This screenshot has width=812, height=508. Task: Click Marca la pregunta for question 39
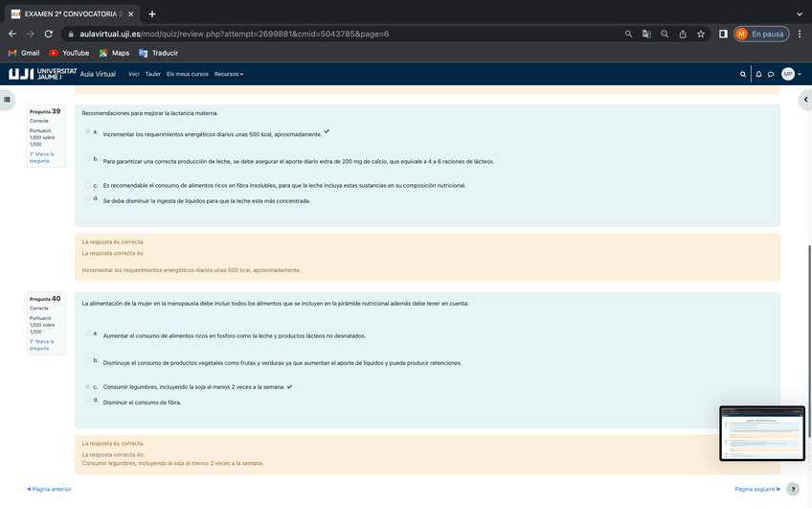(41, 157)
